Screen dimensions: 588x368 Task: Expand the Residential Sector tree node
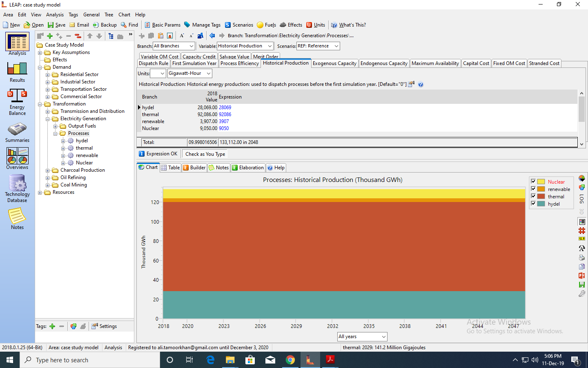(x=48, y=75)
